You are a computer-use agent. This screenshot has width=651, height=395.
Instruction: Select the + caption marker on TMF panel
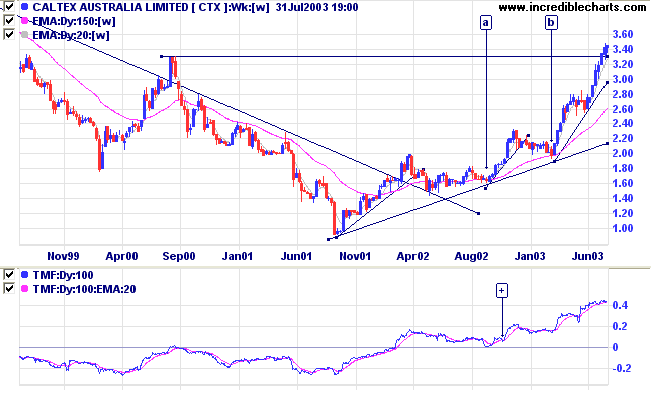[502, 291]
